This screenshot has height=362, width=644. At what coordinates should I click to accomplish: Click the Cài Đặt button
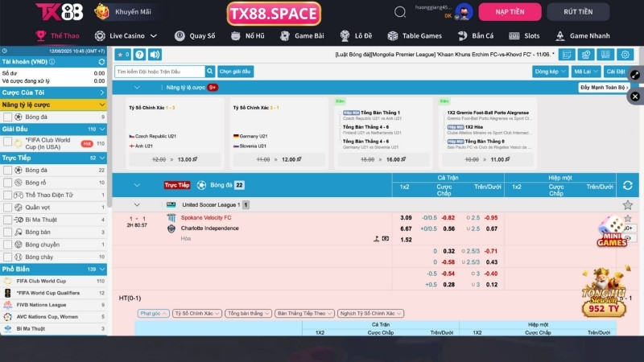615,72
